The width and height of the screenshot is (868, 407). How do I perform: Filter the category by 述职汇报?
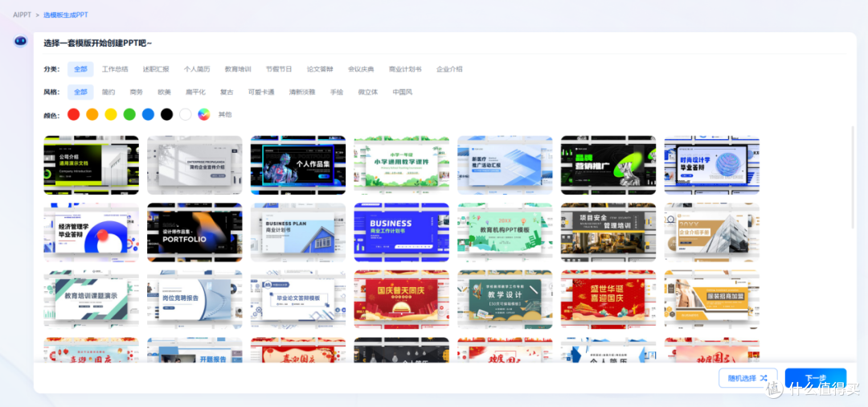point(156,69)
